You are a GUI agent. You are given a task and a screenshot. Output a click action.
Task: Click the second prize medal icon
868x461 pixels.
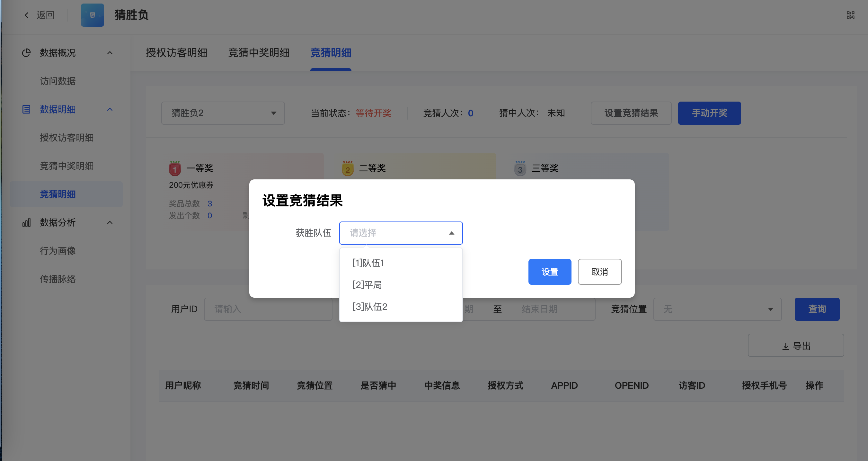[x=347, y=168]
